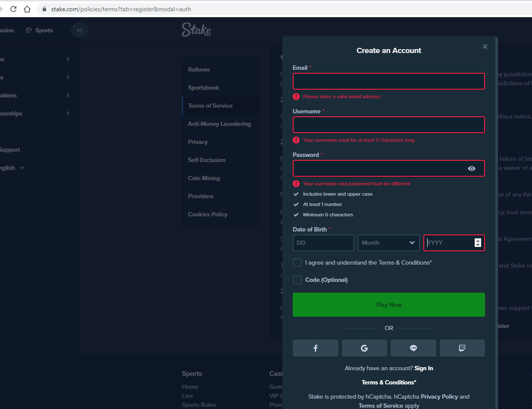Select Anti-Money Laundering in policy menu
This screenshot has height=409, width=532.
tap(219, 124)
